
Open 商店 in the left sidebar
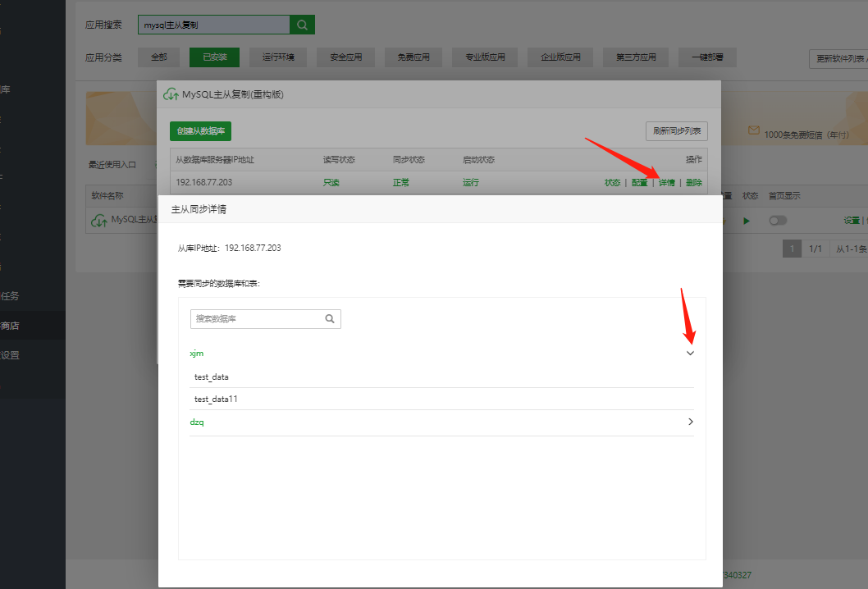[10, 326]
